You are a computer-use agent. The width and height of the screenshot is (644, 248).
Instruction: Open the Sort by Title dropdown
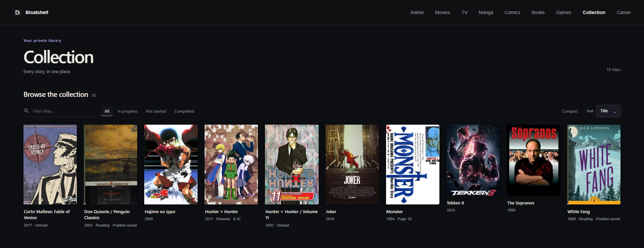tap(608, 111)
